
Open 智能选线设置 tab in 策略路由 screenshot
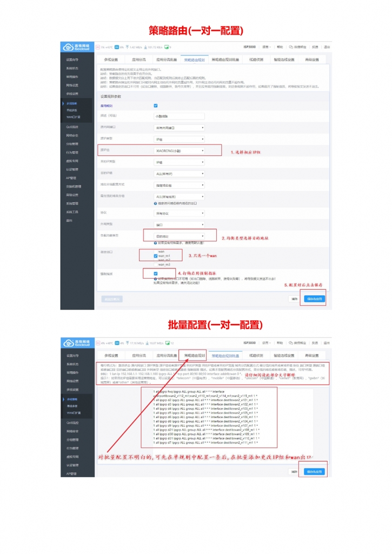click(284, 60)
